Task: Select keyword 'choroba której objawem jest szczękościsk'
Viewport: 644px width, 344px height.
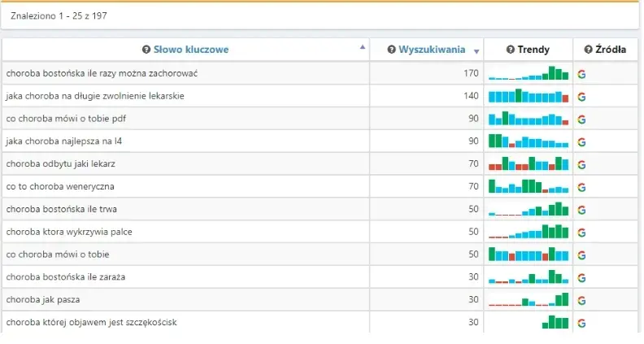Action: point(91,322)
